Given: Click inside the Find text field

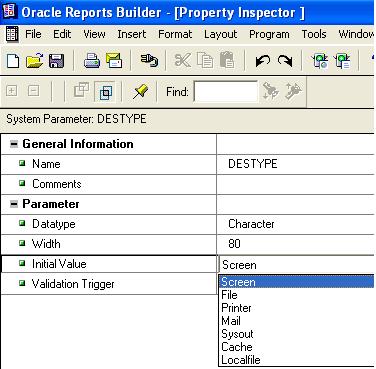Looking at the screenshot, I should pos(226,91).
